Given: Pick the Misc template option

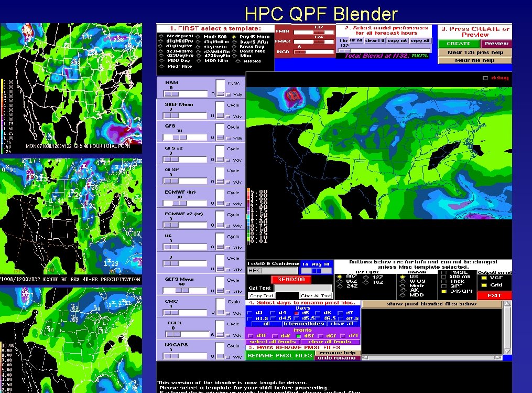Looking at the screenshot, I should (x=234, y=56).
